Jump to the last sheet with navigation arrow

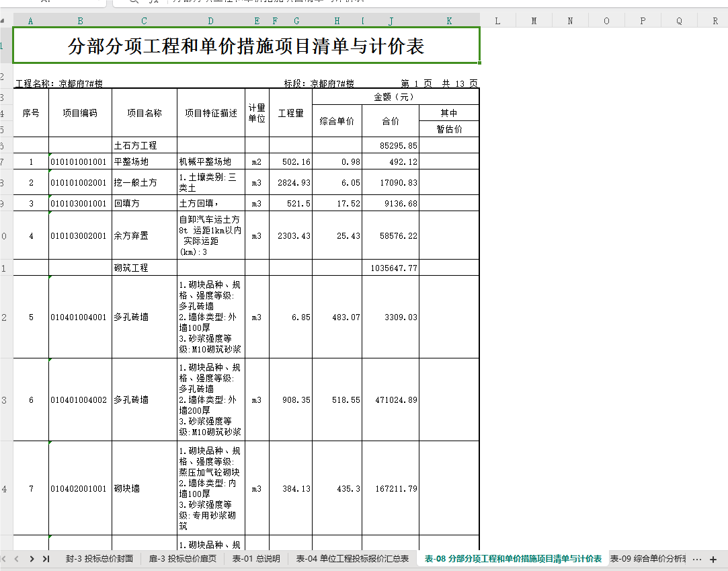coord(46,559)
